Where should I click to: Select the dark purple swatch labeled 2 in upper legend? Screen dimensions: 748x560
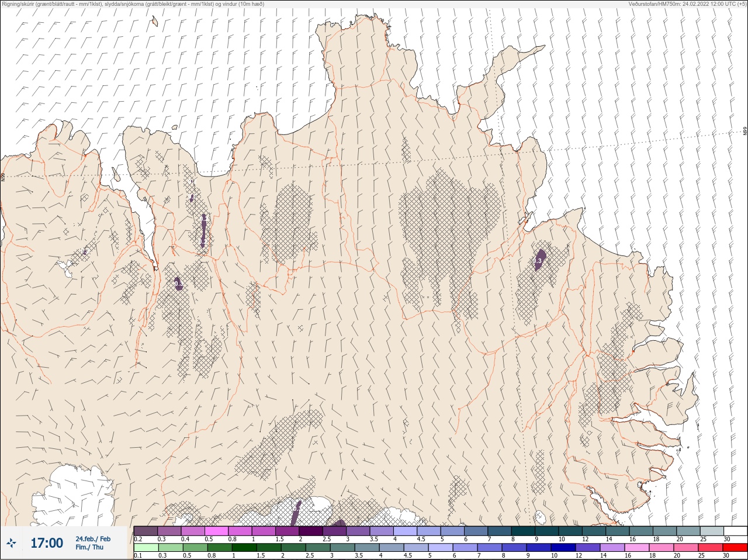(x=311, y=531)
